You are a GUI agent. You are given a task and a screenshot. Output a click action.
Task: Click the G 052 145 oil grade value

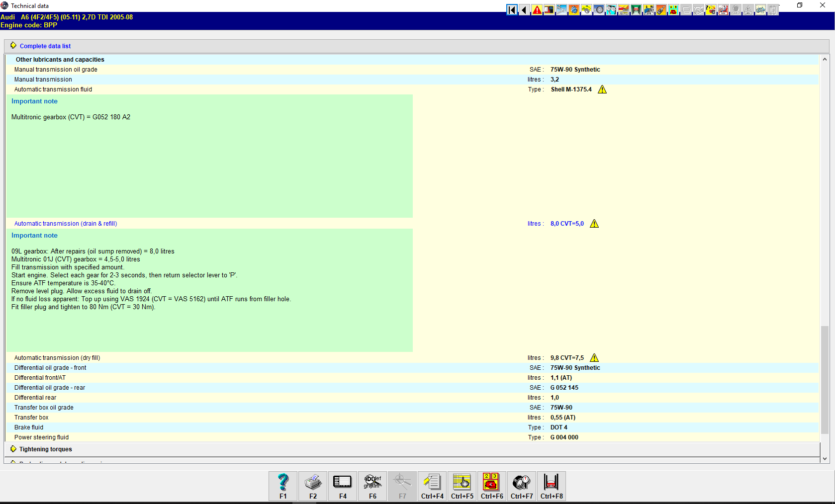[564, 388]
